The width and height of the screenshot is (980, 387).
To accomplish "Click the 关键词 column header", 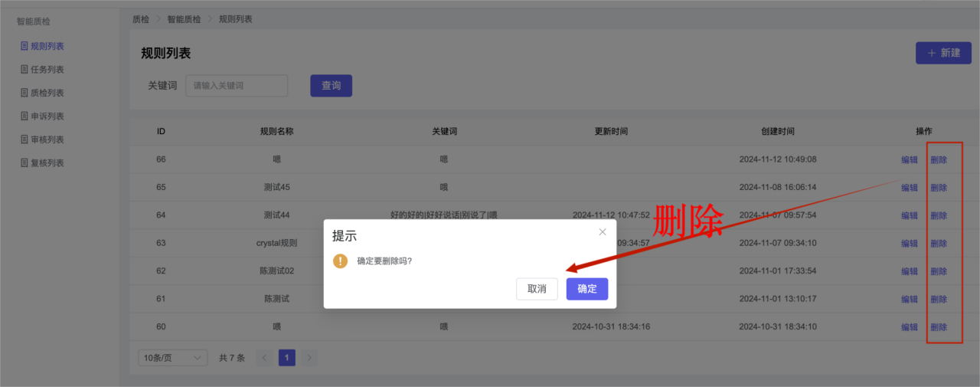I will (444, 132).
